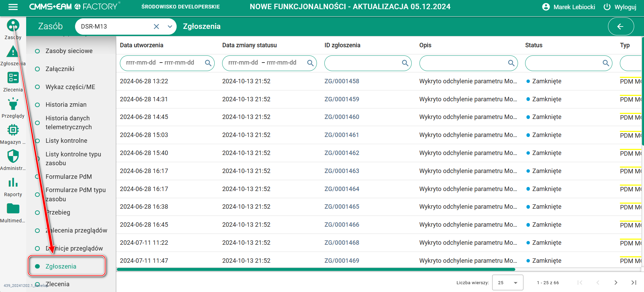
Task: Open Formularze PdM section
Action: (x=69, y=177)
